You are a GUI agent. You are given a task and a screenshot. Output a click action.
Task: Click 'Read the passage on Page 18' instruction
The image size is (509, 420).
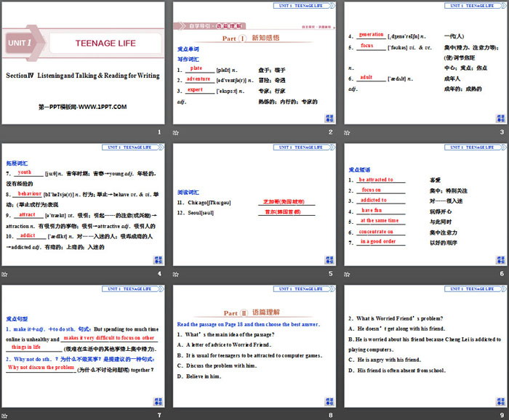click(249, 324)
